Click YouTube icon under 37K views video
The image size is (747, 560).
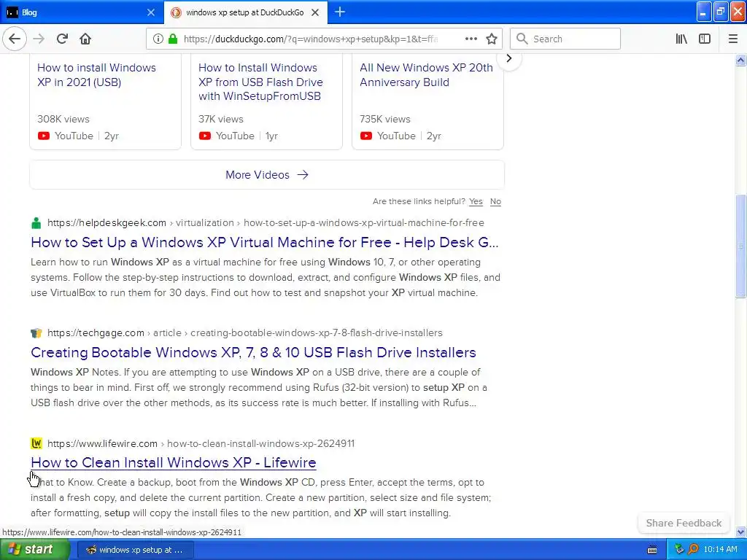[x=205, y=136]
